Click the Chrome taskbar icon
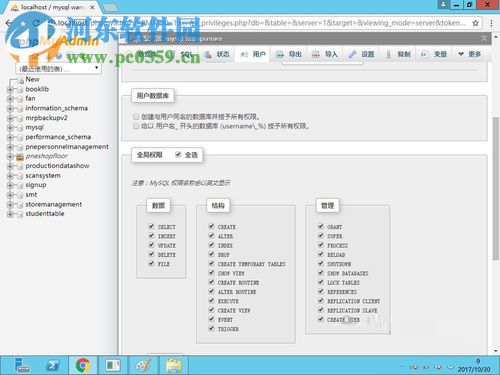 coord(83,365)
